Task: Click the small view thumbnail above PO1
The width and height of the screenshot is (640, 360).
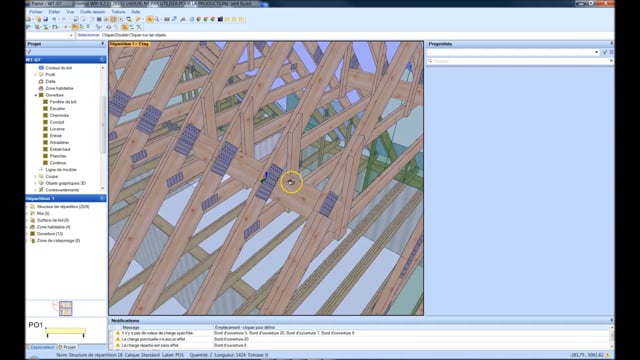Action: [x=65, y=308]
